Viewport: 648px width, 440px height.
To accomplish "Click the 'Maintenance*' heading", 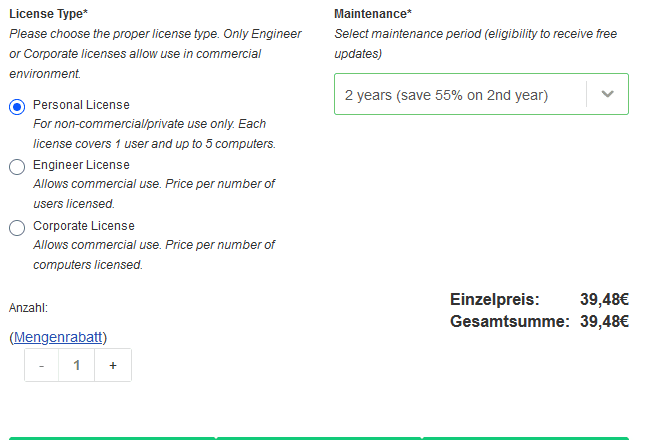I will [x=373, y=14].
